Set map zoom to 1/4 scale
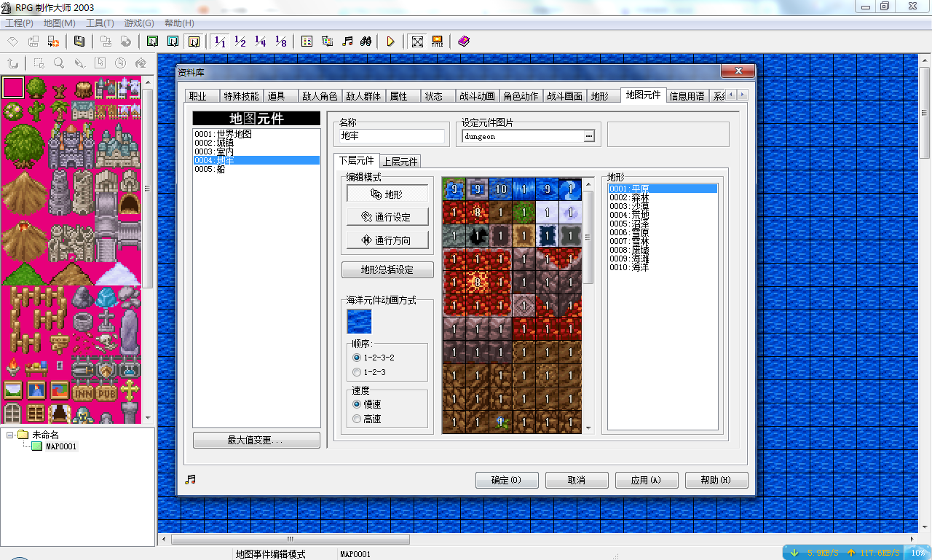The width and height of the screenshot is (932, 560). 261,41
